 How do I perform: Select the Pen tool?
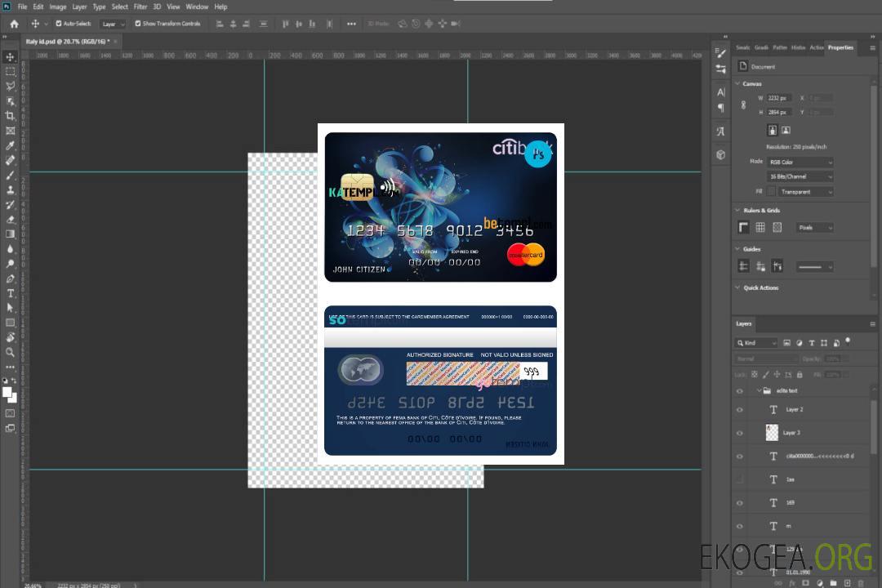[10, 278]
